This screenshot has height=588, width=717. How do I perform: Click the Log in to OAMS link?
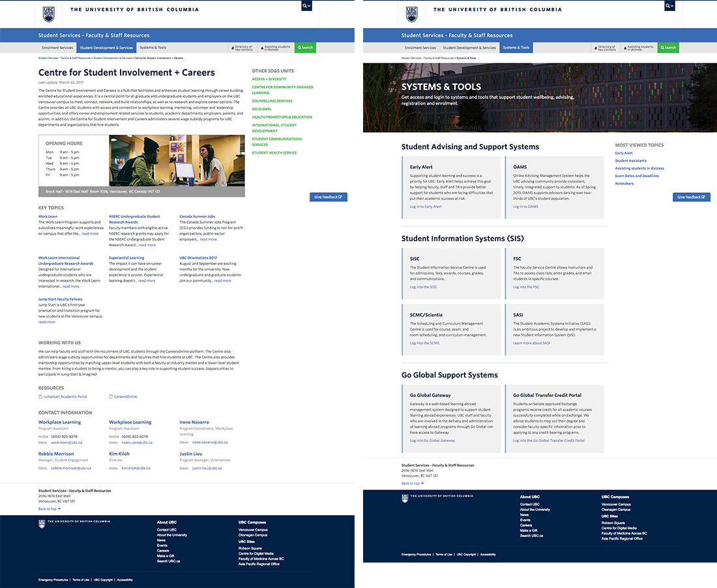pyautogui.click(x=525, y=207)
